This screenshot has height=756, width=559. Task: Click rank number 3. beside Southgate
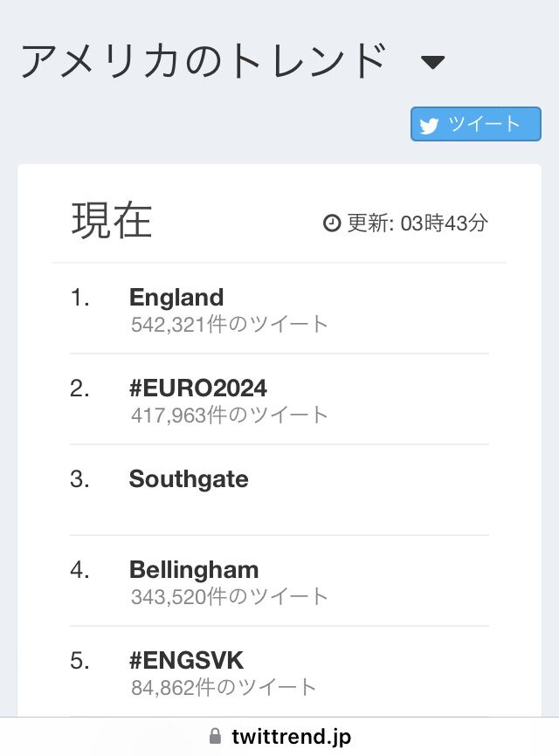[x=80, y=479]
